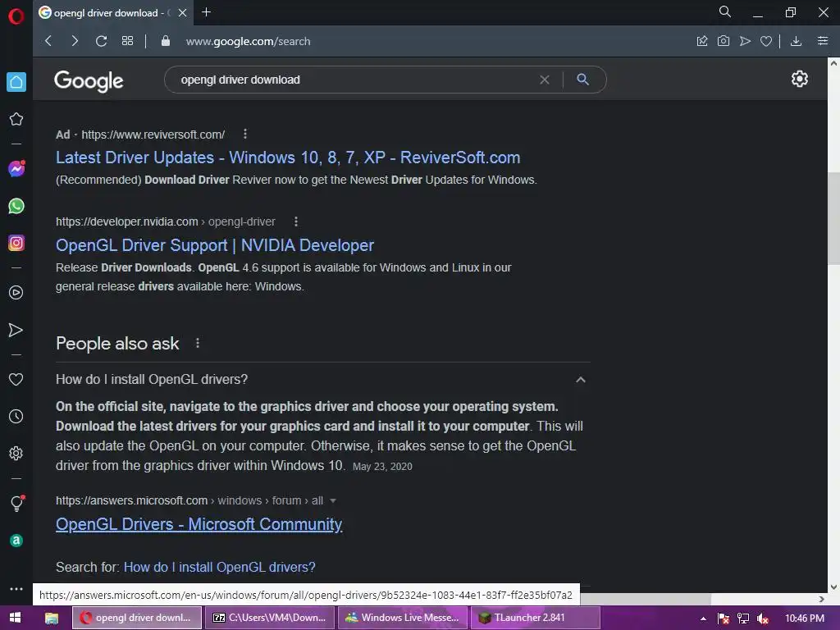The width and height of the screenshot is (840, 630).
Task: Switch to TLauncher 2.841 on taskbar
Action: click(535, 618)
